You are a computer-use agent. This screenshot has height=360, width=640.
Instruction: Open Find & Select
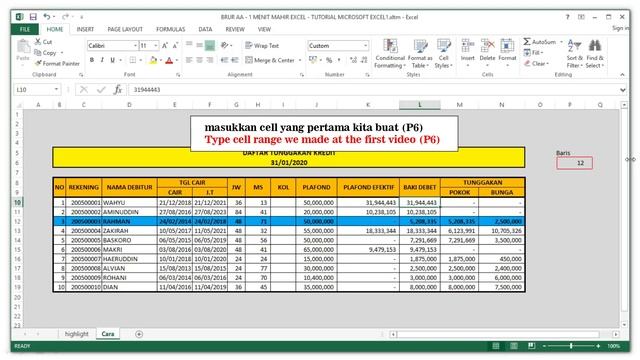(595, 53)
